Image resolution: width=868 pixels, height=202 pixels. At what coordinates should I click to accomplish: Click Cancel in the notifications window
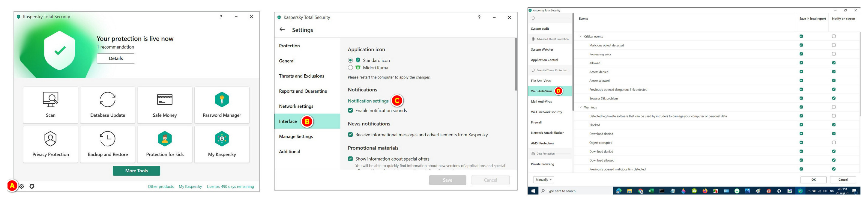click(x=843, y=180)
